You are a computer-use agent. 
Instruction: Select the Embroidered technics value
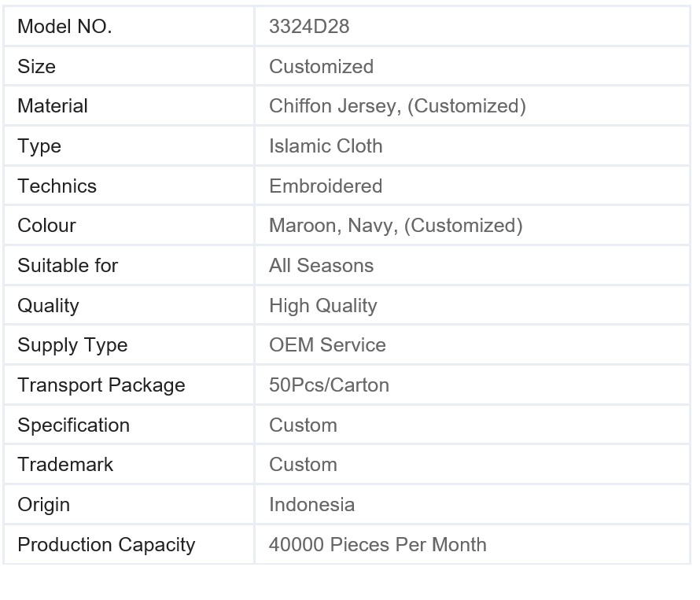coord(326,186)
